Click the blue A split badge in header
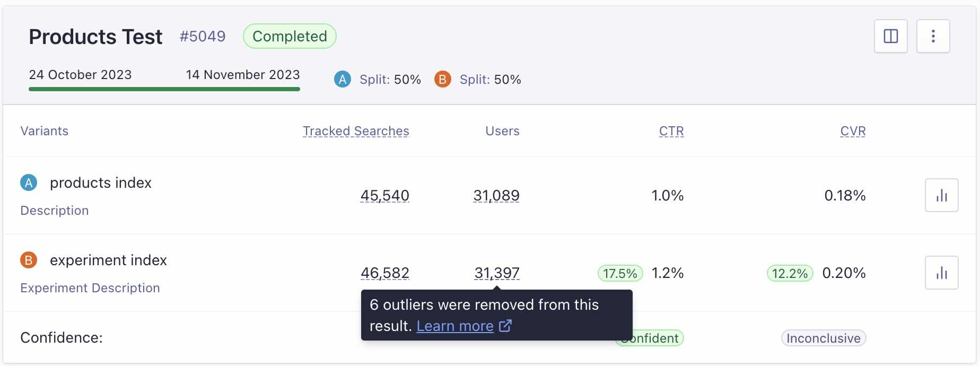The width and height of the screenshot is (980, 366). [343, 80]
